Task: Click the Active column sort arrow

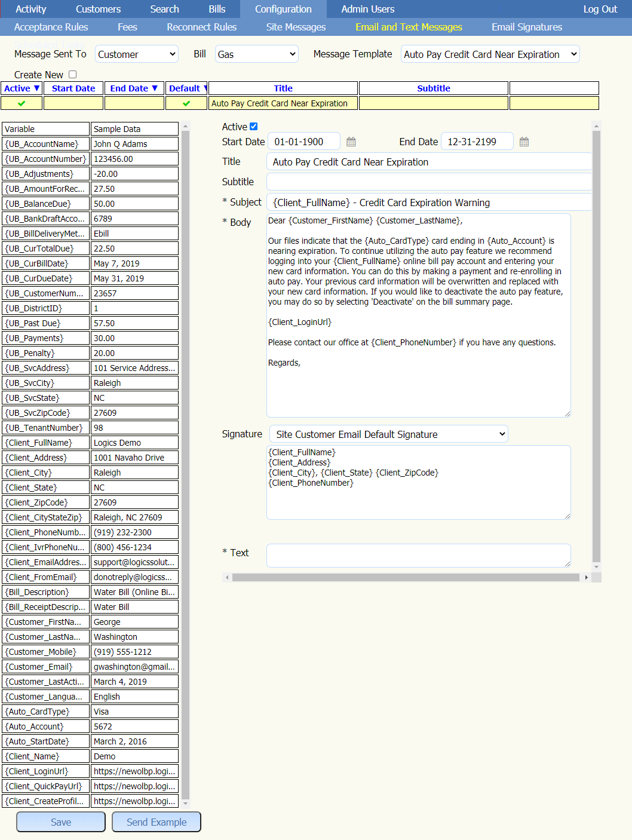Action: coord(36,88)
